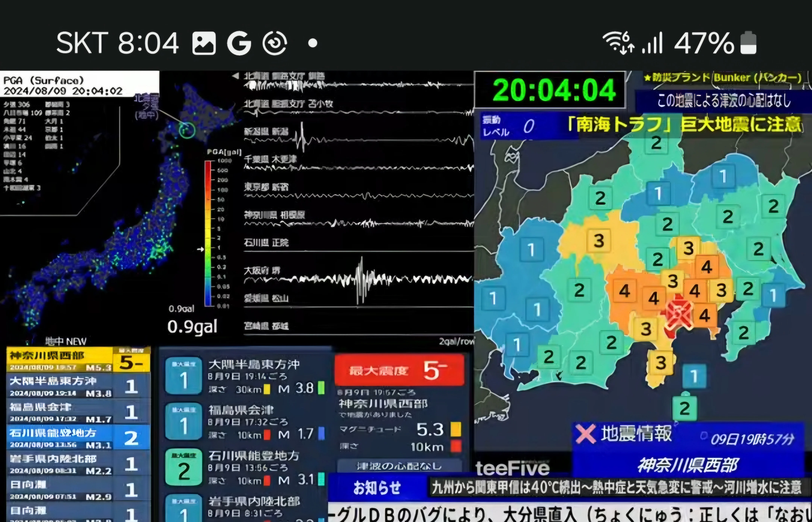Tap the gallery image icon in status bar
Image resolution: width=812 pixels, height=522 pixels.
pyautogui.click(x=204, y=43)
